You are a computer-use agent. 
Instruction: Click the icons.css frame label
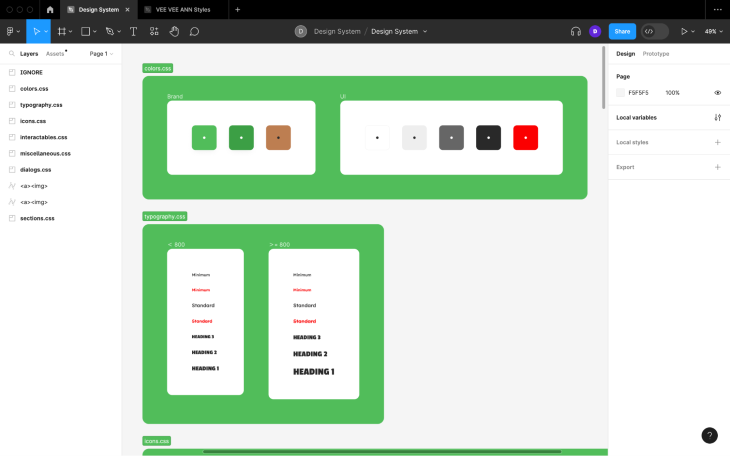click(x=156, y=441)
